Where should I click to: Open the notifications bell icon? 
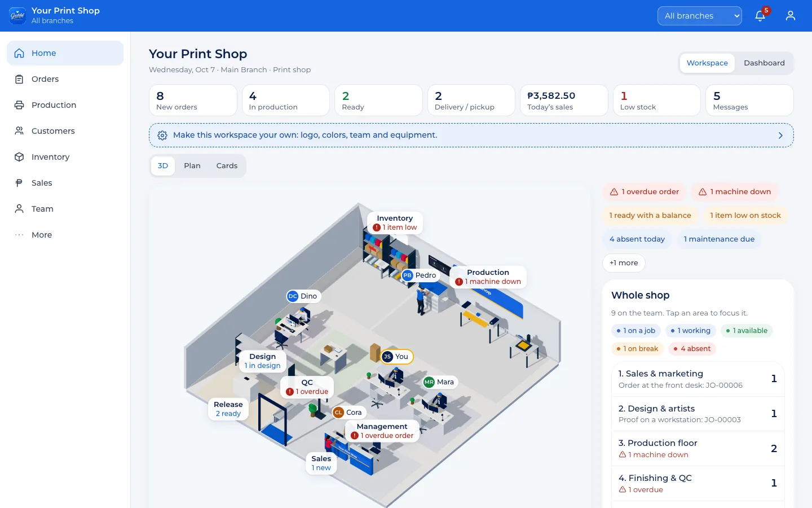[760, 16]
